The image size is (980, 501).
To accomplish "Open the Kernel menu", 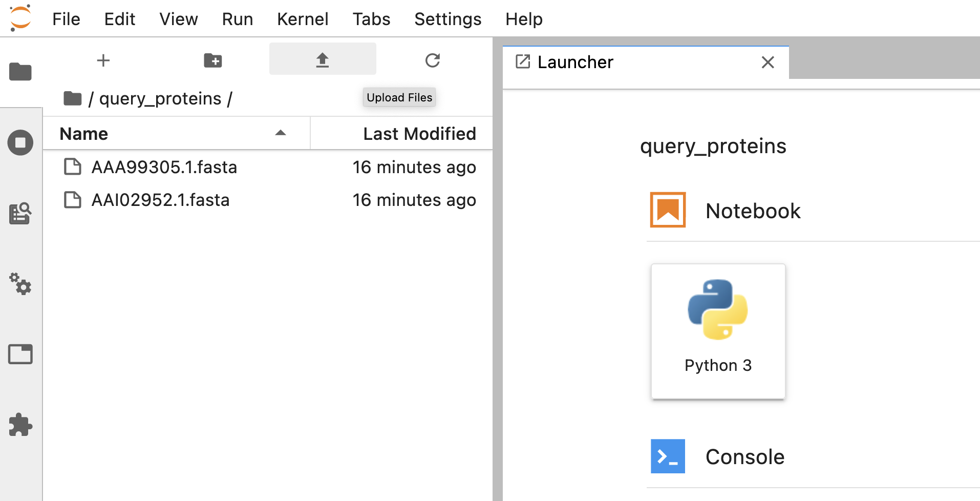I will click(302, 19).
